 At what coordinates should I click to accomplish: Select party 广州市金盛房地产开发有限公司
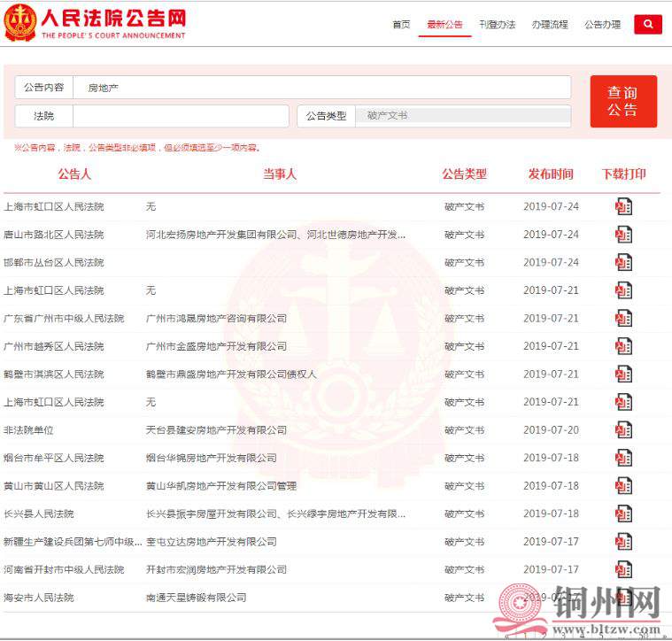tap(216, 346)
